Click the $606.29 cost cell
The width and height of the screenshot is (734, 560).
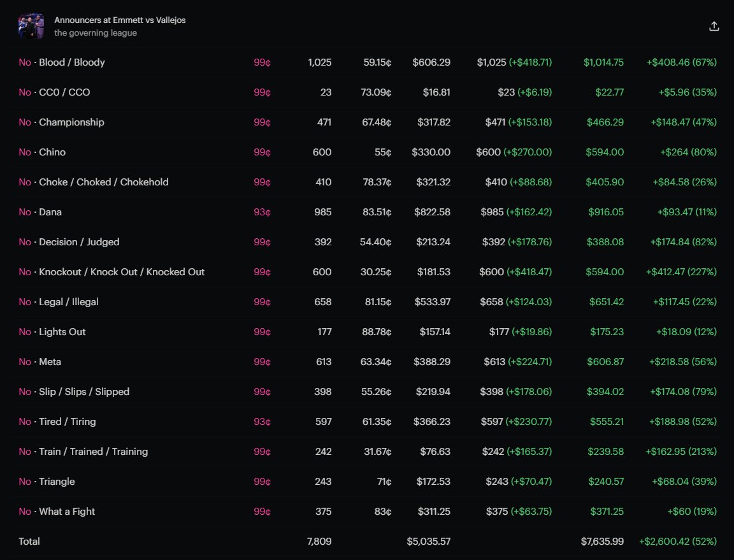(431, 62)
